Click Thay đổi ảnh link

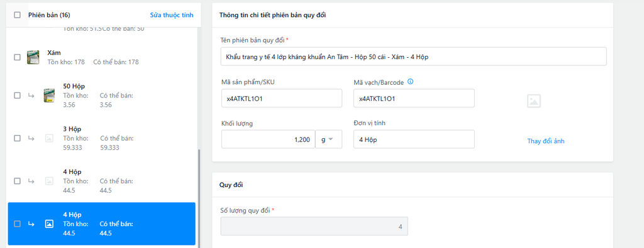tap(546, 141)
